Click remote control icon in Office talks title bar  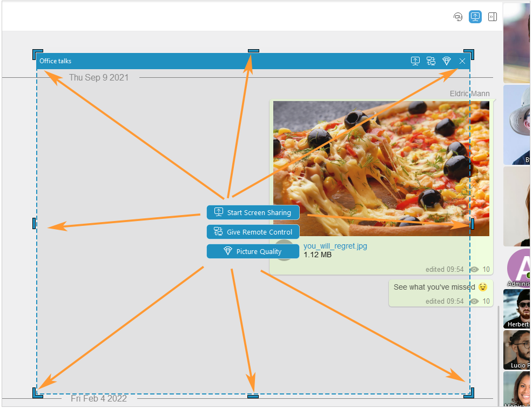430,61
